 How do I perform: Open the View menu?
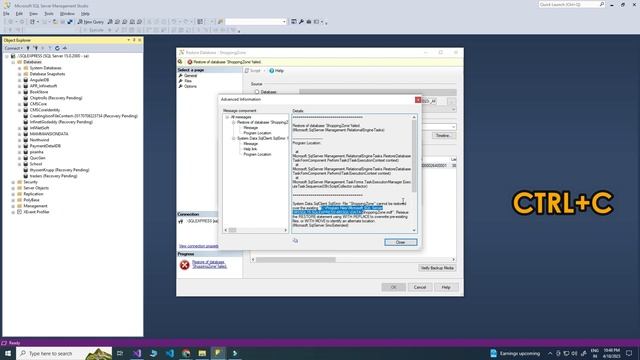coord(33,13)
